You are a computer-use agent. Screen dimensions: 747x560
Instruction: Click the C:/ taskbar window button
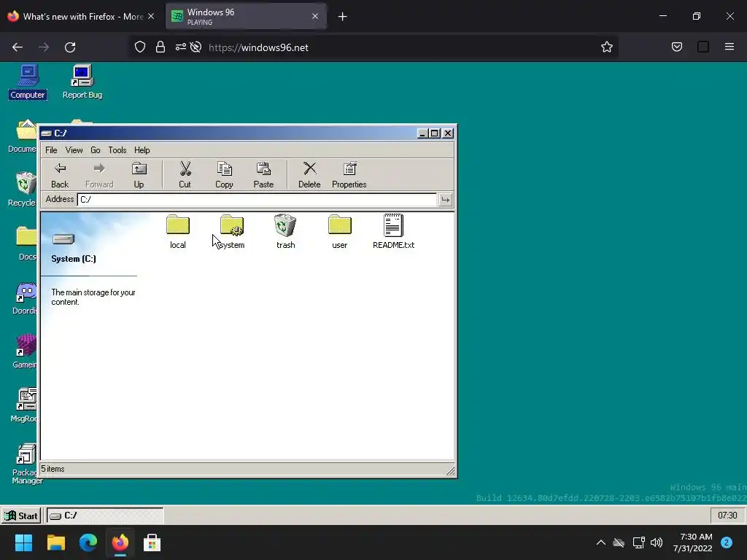(x=105, y=516)
